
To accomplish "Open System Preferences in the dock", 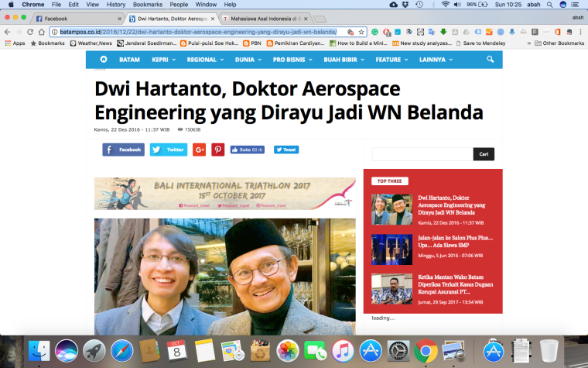I will 398,351.
